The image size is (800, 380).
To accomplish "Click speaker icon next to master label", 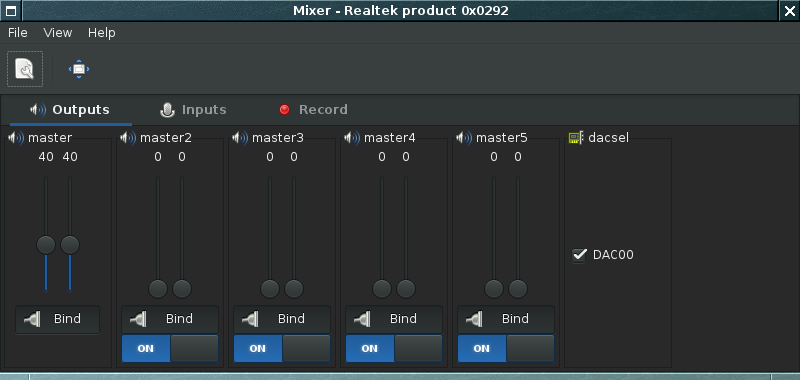I will 16,138.
